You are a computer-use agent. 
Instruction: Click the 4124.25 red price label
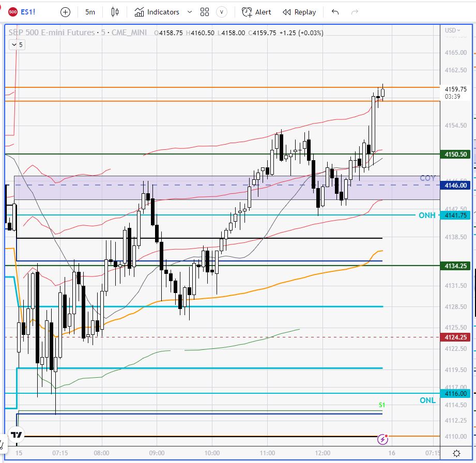click(x=455, y=337)
